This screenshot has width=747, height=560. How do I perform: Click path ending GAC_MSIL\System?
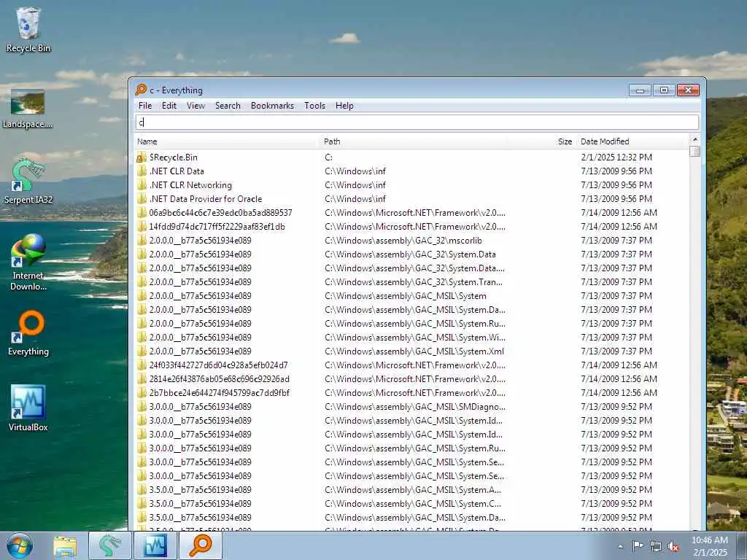[x=406, y=296]
